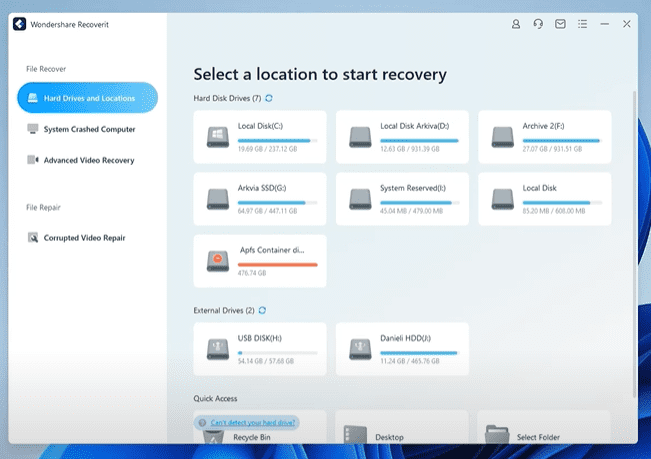Viewport: 651px width, 459px height.
Task: Open the user account icon
Action: [516, 23]
